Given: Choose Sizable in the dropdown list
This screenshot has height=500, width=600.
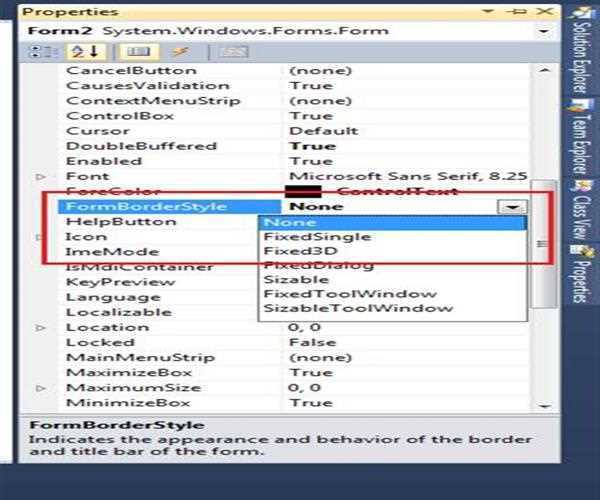Looking at the screenshot, I should (289, 280).
